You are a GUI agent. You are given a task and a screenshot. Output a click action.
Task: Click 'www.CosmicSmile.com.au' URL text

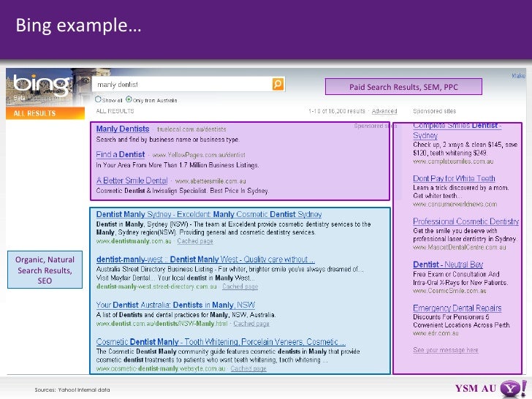pyautogui.click(x=449, y=291)
